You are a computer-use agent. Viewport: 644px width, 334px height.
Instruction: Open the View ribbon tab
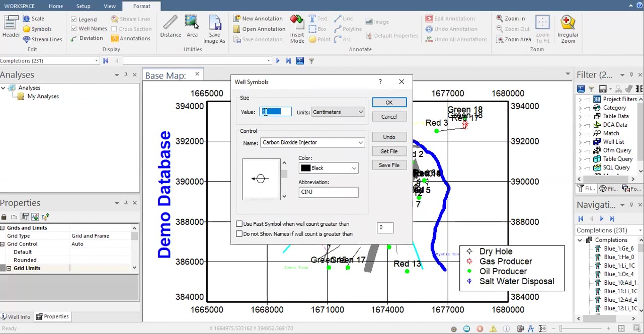click(109, 6)
